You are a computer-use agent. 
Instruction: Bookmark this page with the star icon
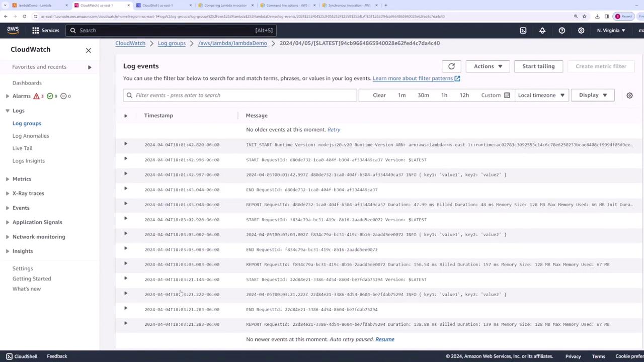[x=584, y=16]
